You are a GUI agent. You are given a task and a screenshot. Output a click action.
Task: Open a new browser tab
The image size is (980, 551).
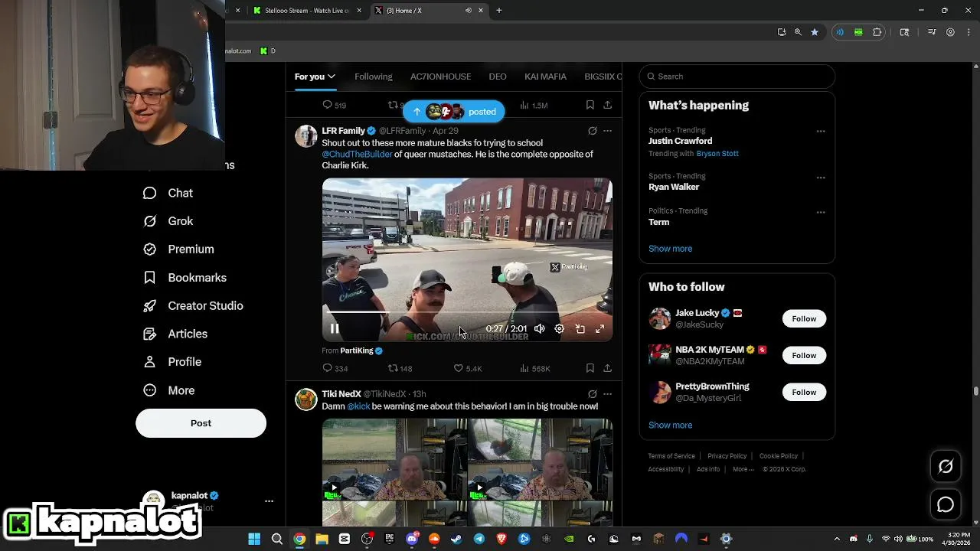click(x=499, y=10)
